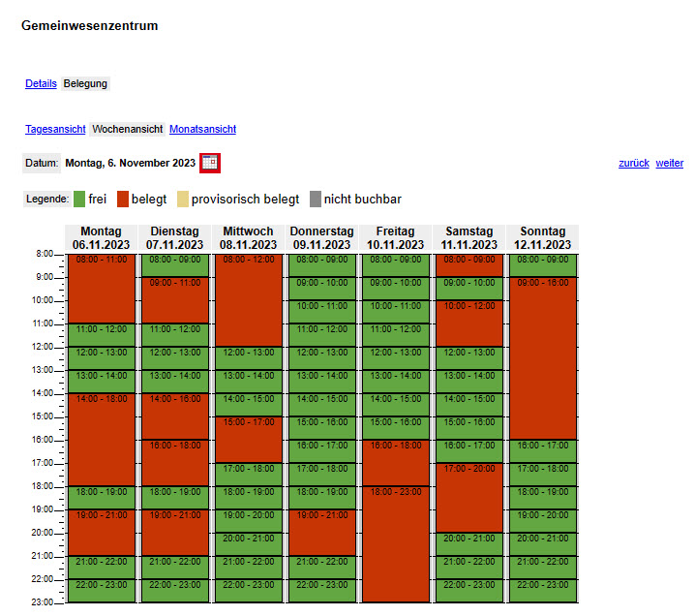Screen dimensions: 695x616
Task: Switch to Tagesansicht view
Action: pyautogui.click(x=55, y=129)
